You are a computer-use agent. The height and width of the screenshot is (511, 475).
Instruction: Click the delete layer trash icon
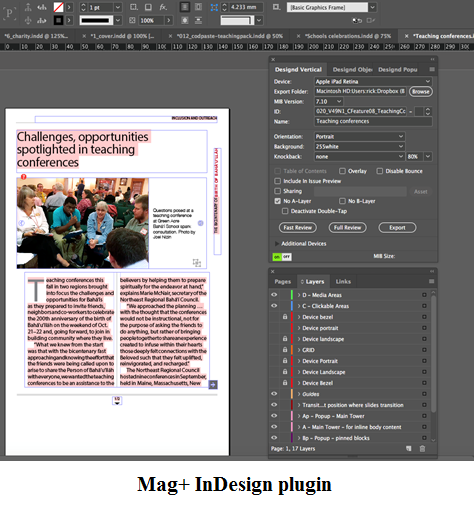pyautogui.click(x=422, y=449)
